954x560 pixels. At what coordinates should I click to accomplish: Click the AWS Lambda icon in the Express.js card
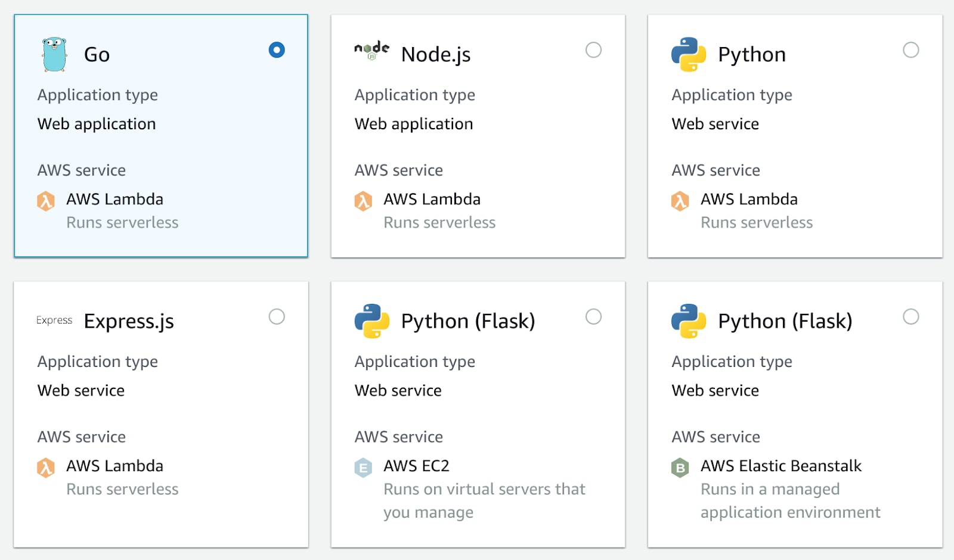click(x=46, y=468)
